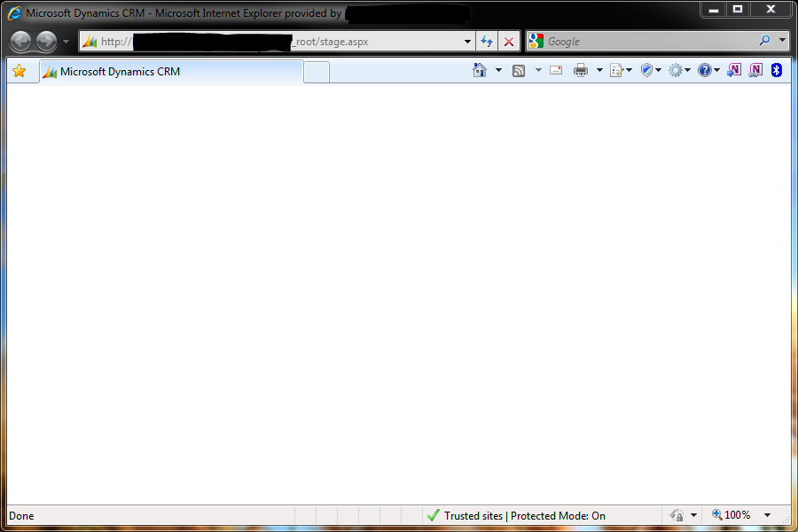Image resolution: width=798 pixels, height=532 pixels.
Task: Click the Google search magnifier button
Action: click(x=764, y=41)
